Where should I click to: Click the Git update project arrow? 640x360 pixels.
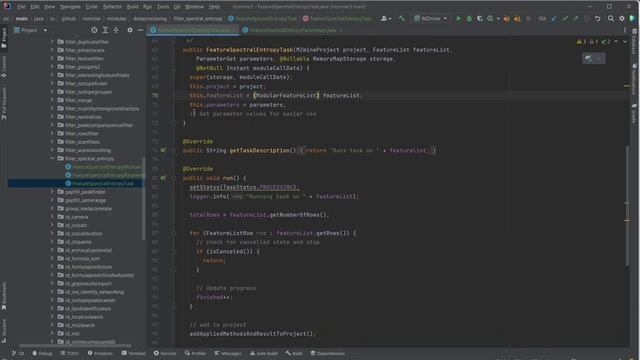point(554,18)
